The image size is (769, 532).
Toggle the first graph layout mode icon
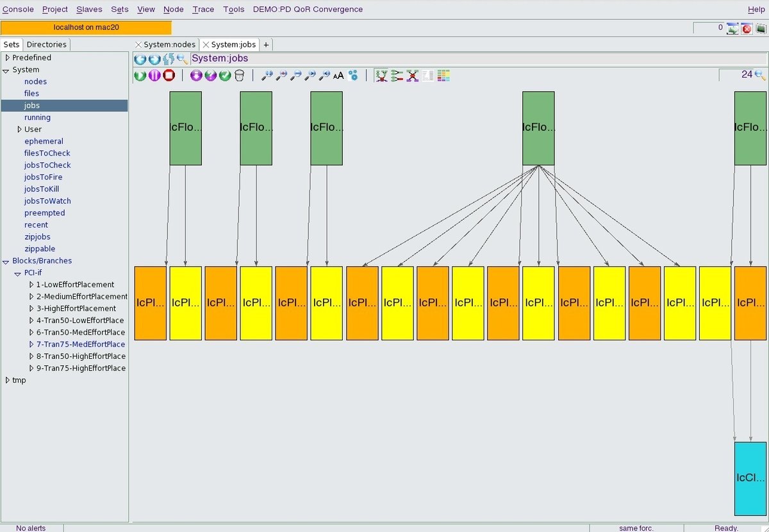[382, 76]
